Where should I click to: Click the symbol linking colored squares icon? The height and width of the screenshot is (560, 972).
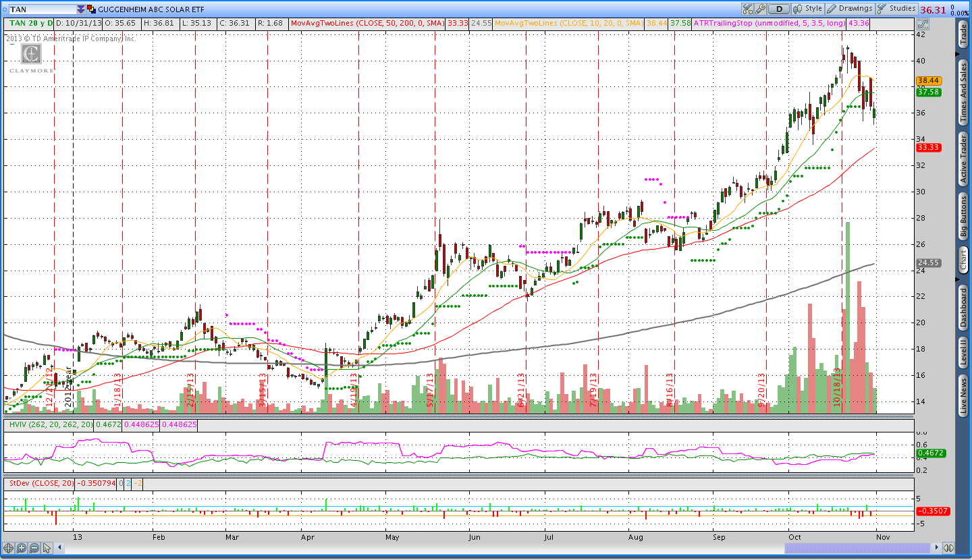click(x=91, y=9)
